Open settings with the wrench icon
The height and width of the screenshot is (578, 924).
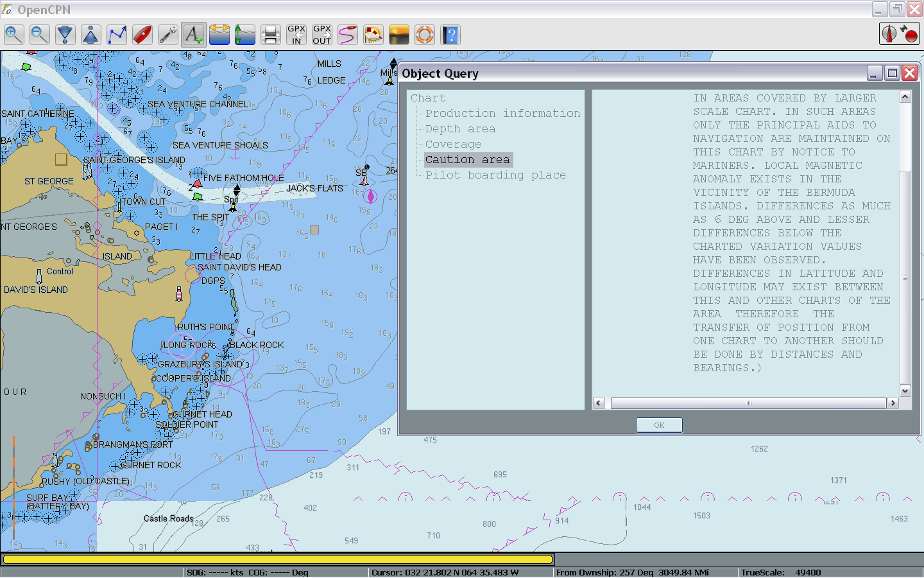(168, 35)
